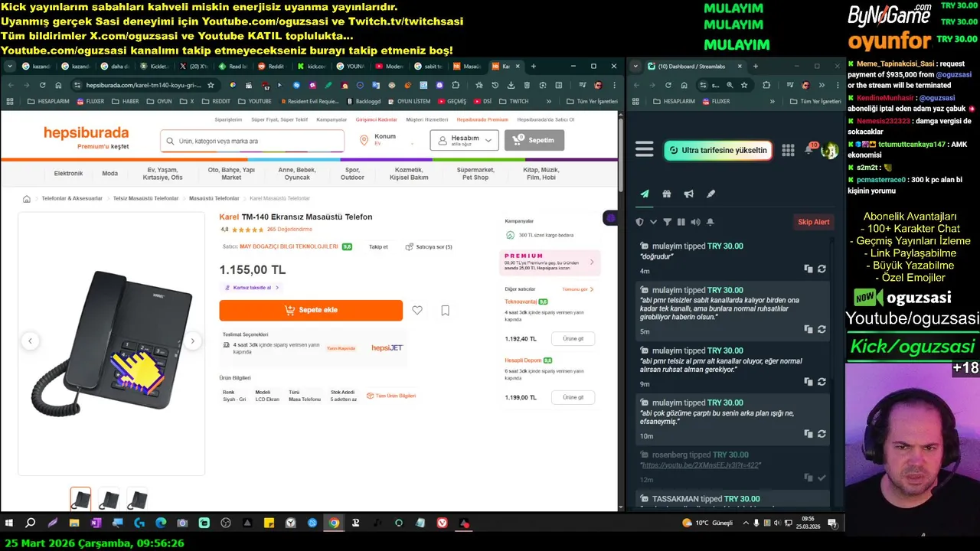The image size is (980, 551).
Task: Replay the 10m-old mulayim tip alert
Action: [x=822, y=434]
